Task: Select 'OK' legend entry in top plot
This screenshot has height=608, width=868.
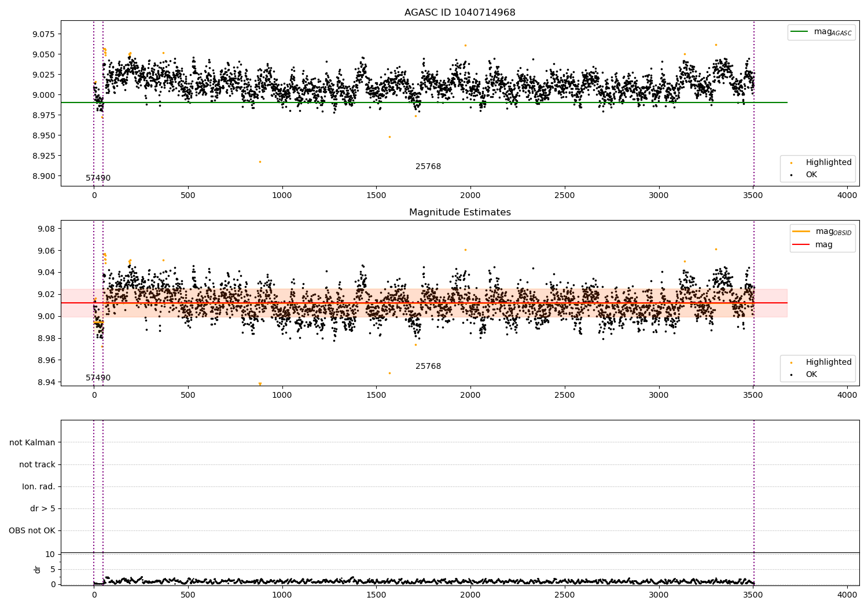Action: coord(811,175)
